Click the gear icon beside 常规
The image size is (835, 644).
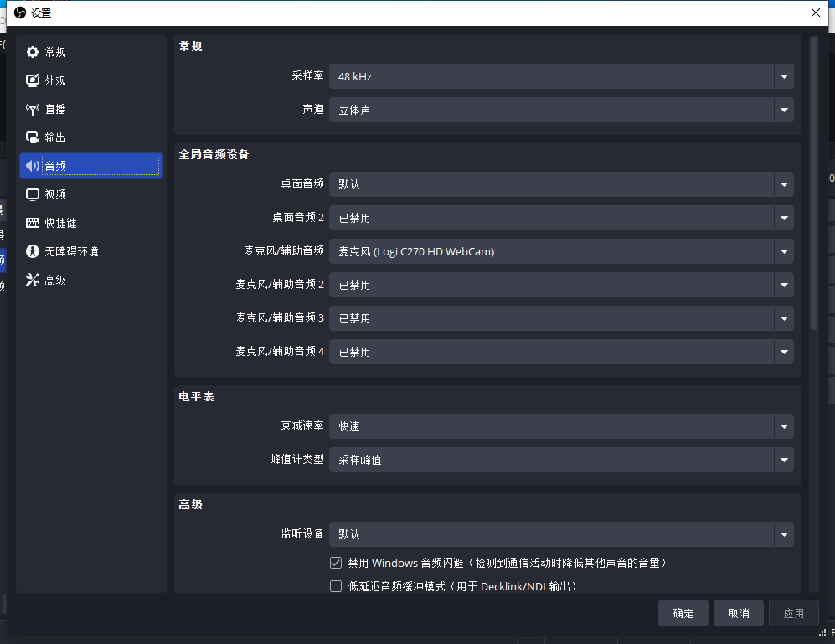(x=33, y=52)
